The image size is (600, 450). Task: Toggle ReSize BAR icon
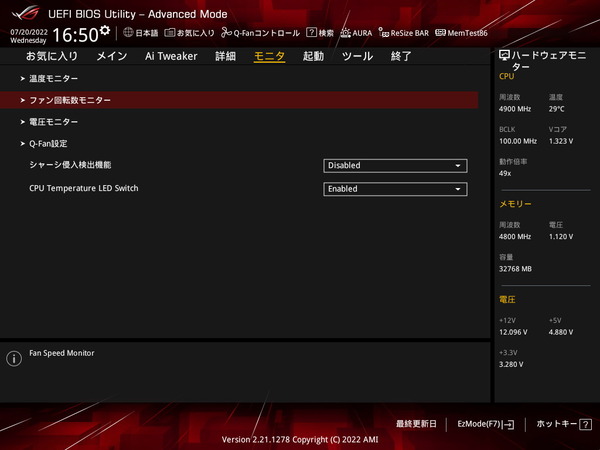point(383,33)
